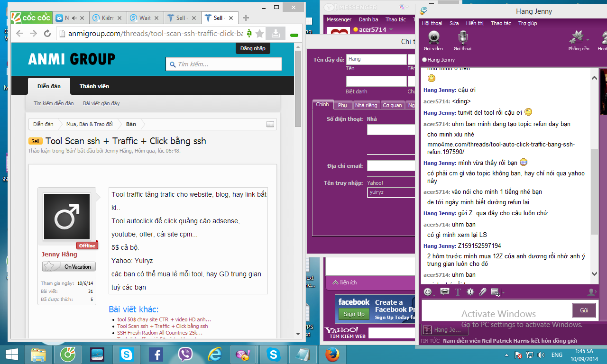
Task: Send a buzz with the starburst icon
Action: (470, 292)
